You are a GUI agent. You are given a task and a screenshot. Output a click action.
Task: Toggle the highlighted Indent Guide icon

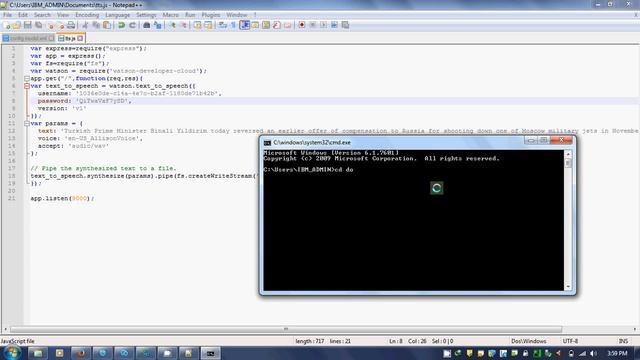244,25
